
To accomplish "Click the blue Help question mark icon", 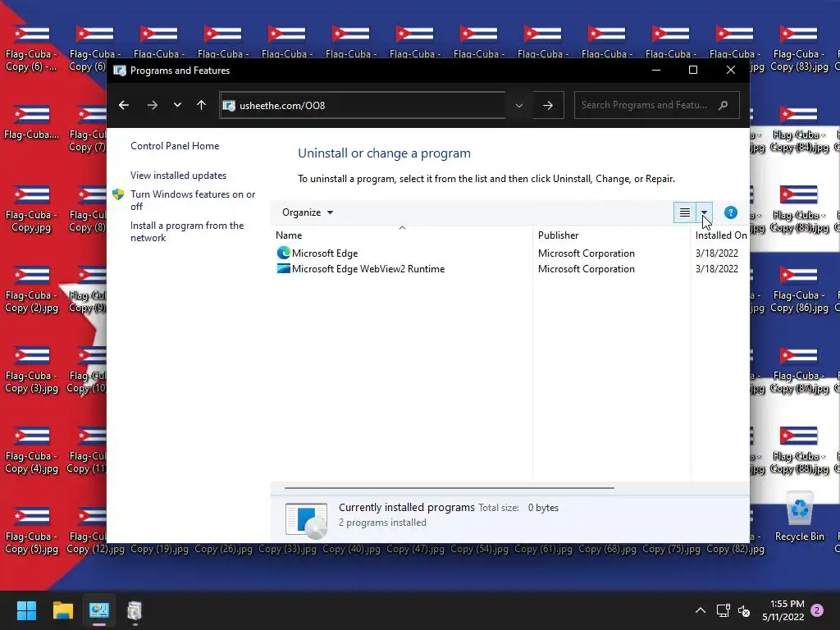I will pos(731,212).
